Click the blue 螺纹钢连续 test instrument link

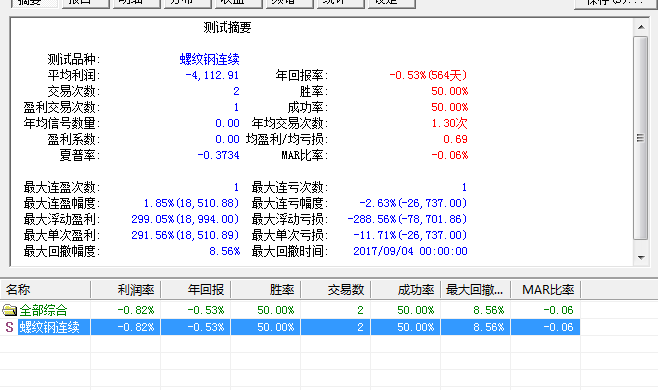pos(209,59)
